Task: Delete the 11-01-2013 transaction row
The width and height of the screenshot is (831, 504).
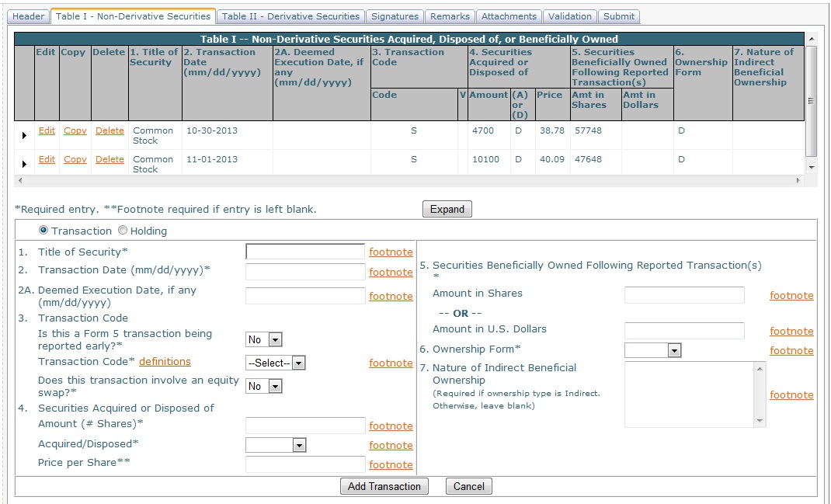Action: tap(110, 159)
